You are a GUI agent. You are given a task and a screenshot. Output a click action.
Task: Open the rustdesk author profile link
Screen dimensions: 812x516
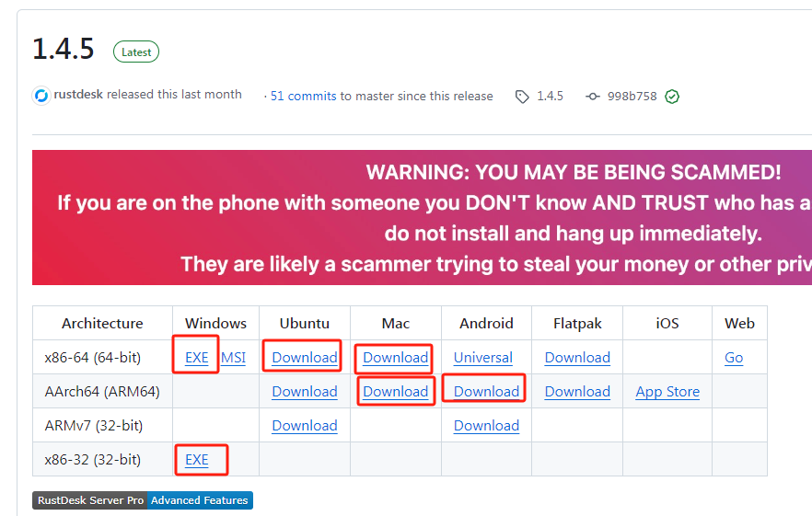click(77, 95)
